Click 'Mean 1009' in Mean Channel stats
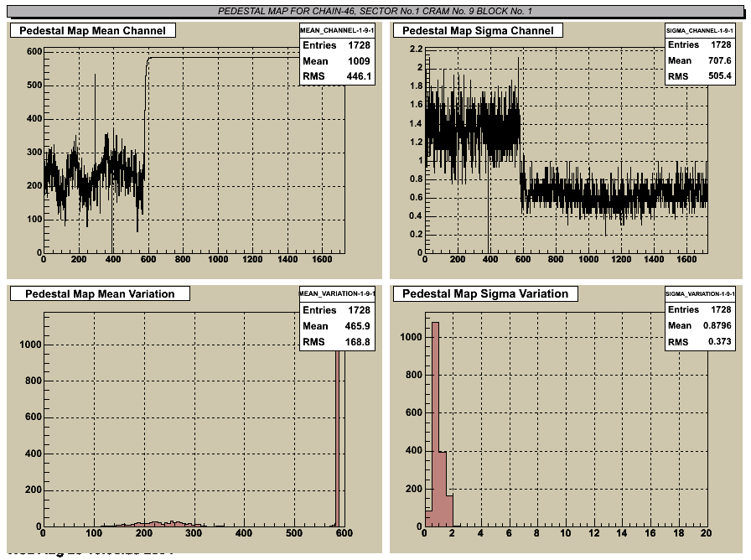Screen dimensions: 751x560 click(337, 61)
